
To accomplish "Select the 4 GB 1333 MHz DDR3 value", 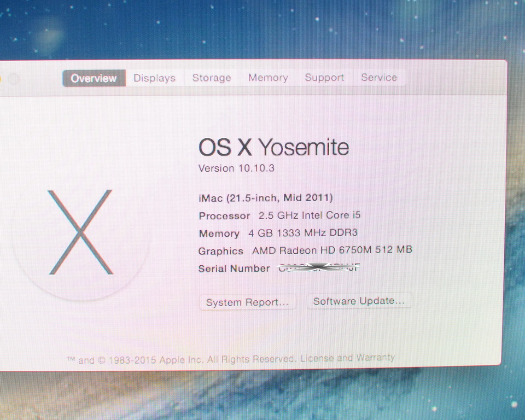I will click(x=303, y=233).
